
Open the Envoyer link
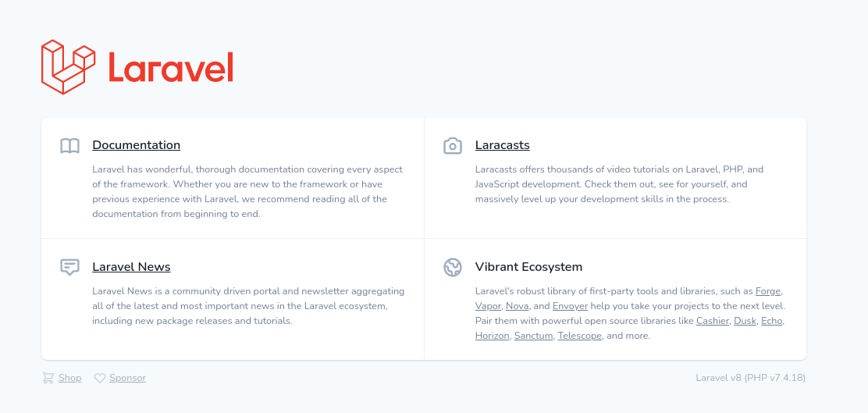570,306
